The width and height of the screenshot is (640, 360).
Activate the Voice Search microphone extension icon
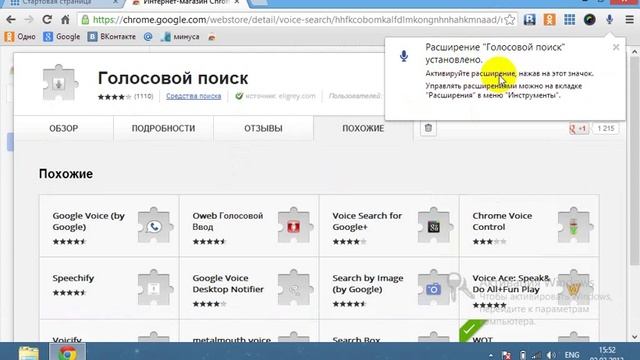pyautogui.click(x=609, y=20)
